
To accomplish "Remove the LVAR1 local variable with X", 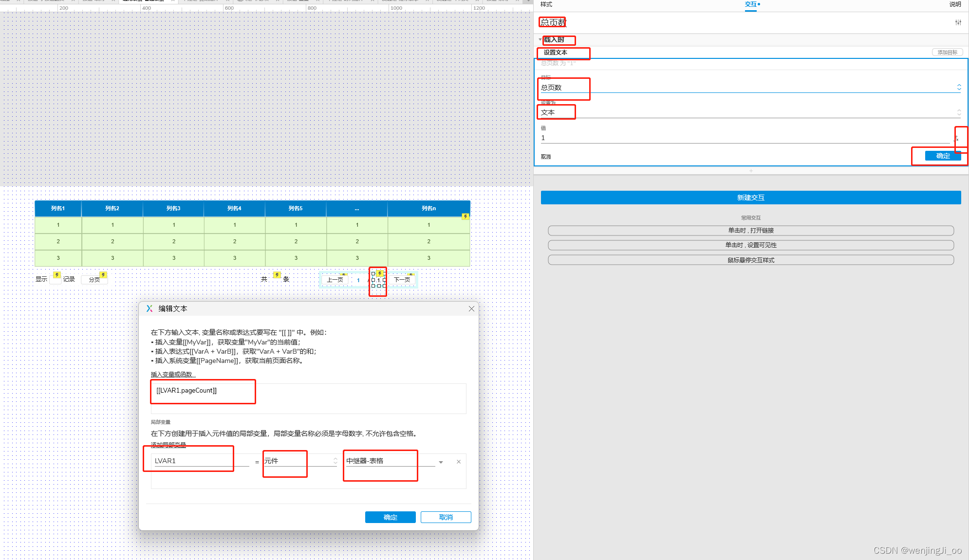I will [458, 462].
